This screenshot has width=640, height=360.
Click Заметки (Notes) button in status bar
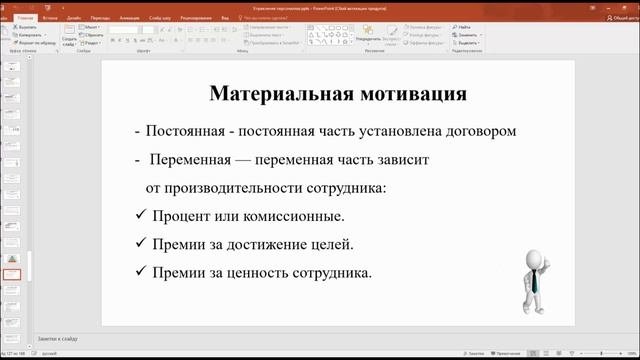(x=474, y=353)
